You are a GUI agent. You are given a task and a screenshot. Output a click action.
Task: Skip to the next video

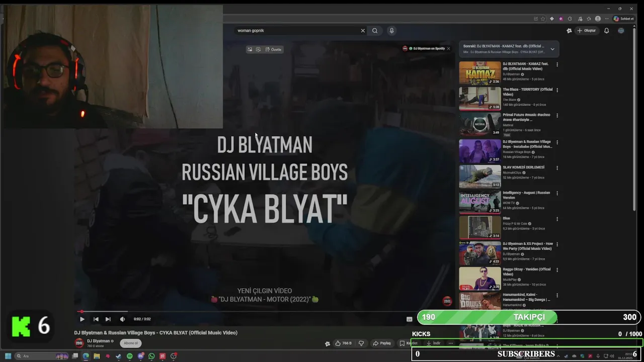[108, 319]
